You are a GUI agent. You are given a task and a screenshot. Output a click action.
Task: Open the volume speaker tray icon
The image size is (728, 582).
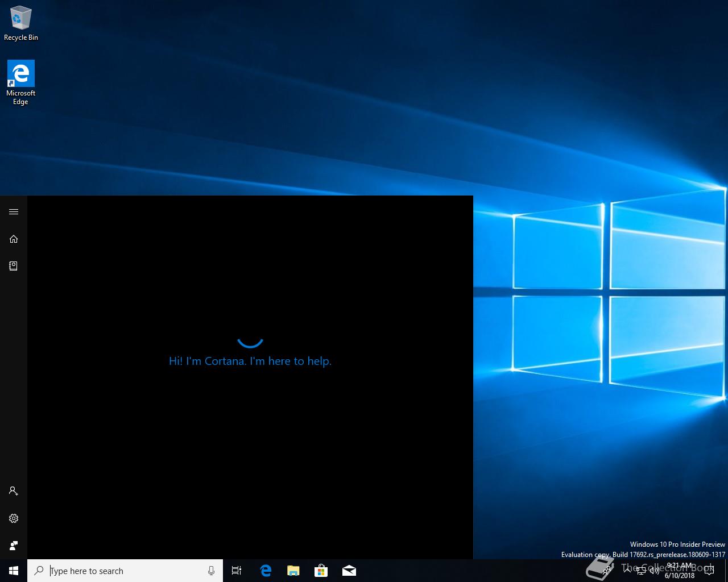click(655, 571)
